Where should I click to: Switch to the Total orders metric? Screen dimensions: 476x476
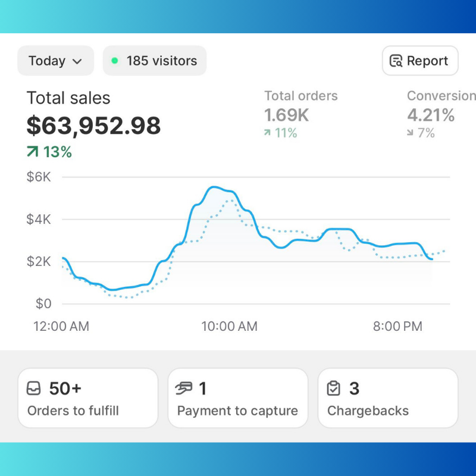pos(300,96)
